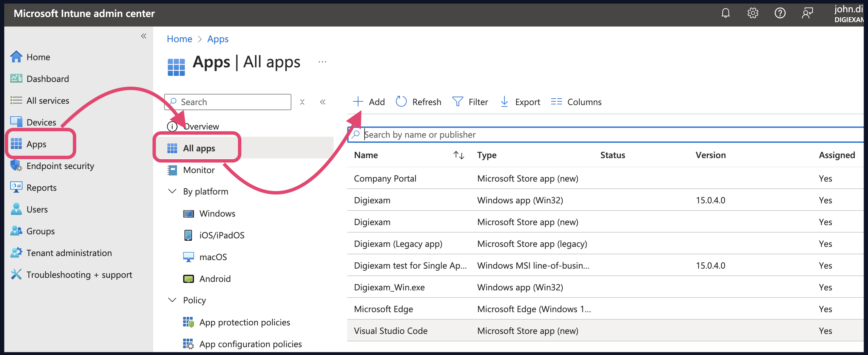Open Filter options for apps
This screenshot has width=868, height=355.
[470, 102]
